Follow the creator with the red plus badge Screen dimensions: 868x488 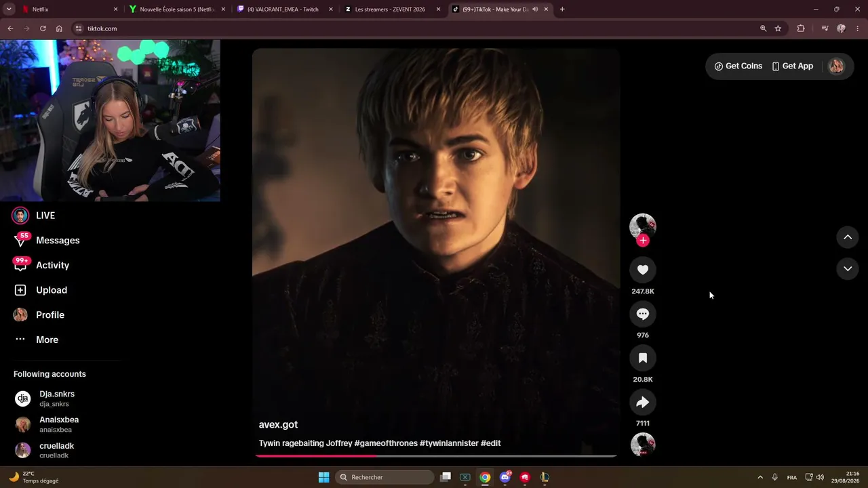click(x=643, y=241)
